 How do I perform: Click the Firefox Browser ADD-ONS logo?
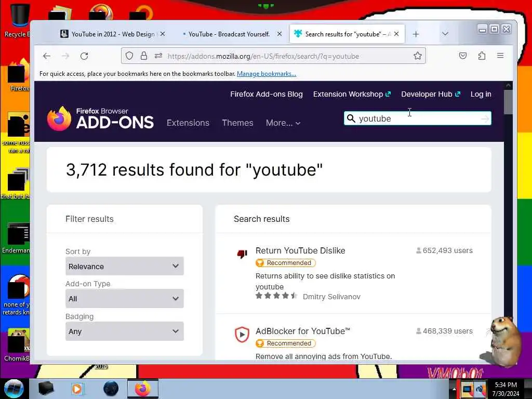tap(100, 118)
